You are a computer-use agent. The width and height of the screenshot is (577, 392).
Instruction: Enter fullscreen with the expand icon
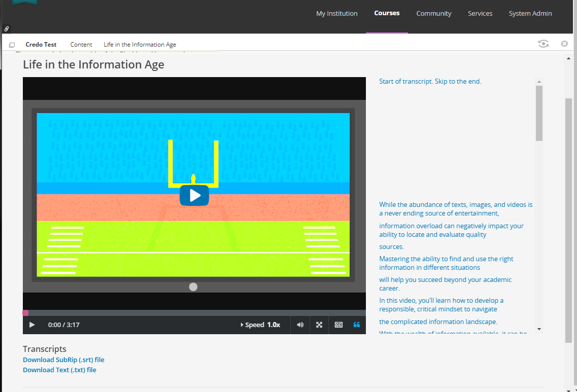(x=319, y=325)
